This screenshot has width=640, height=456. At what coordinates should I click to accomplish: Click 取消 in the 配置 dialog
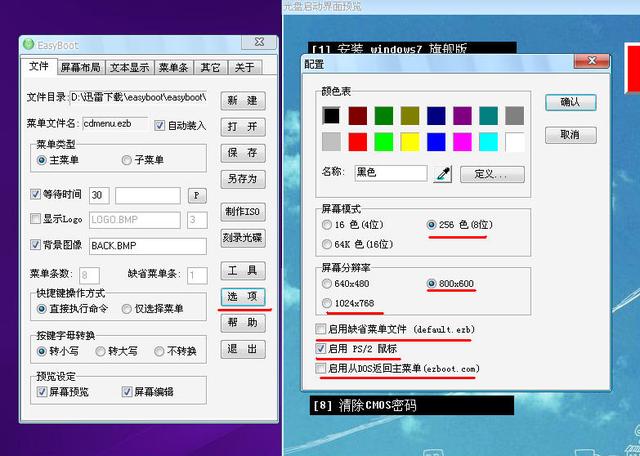click(571, 135)
